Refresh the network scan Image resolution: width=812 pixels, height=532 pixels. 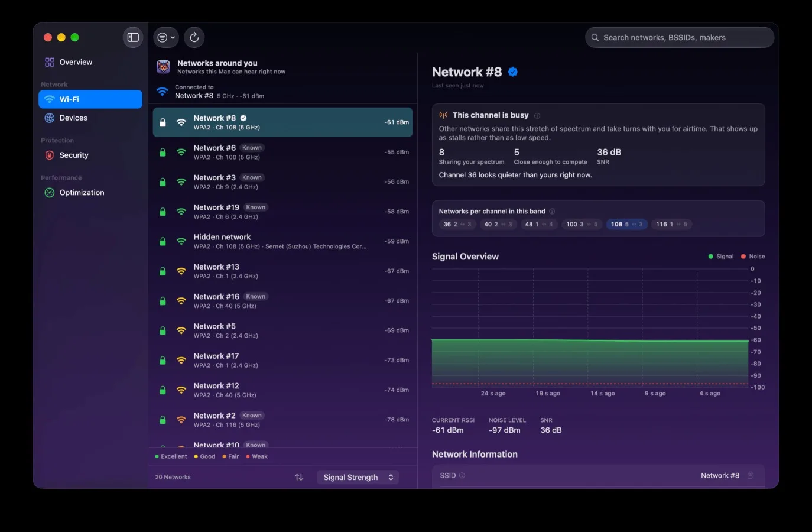coord(194,37)
